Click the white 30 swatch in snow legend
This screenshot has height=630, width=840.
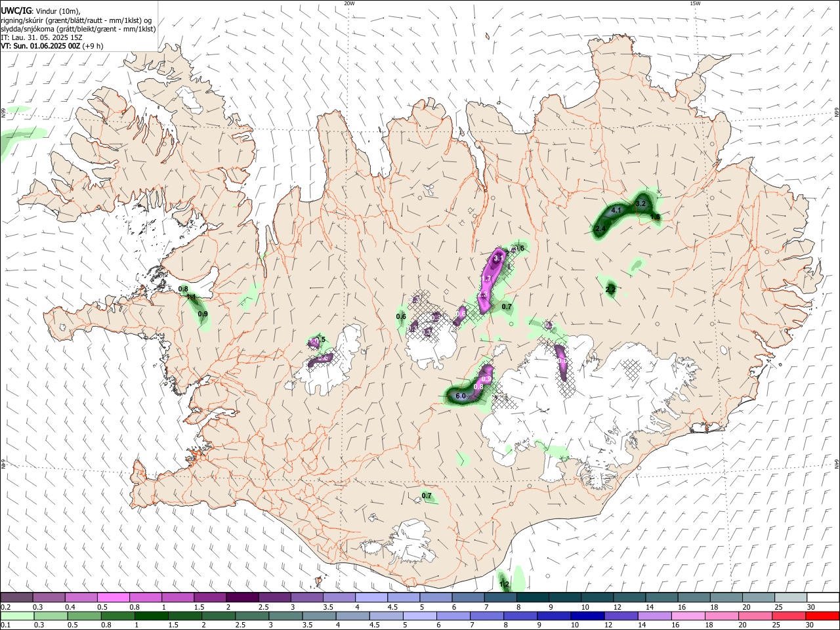pos(823,598)
